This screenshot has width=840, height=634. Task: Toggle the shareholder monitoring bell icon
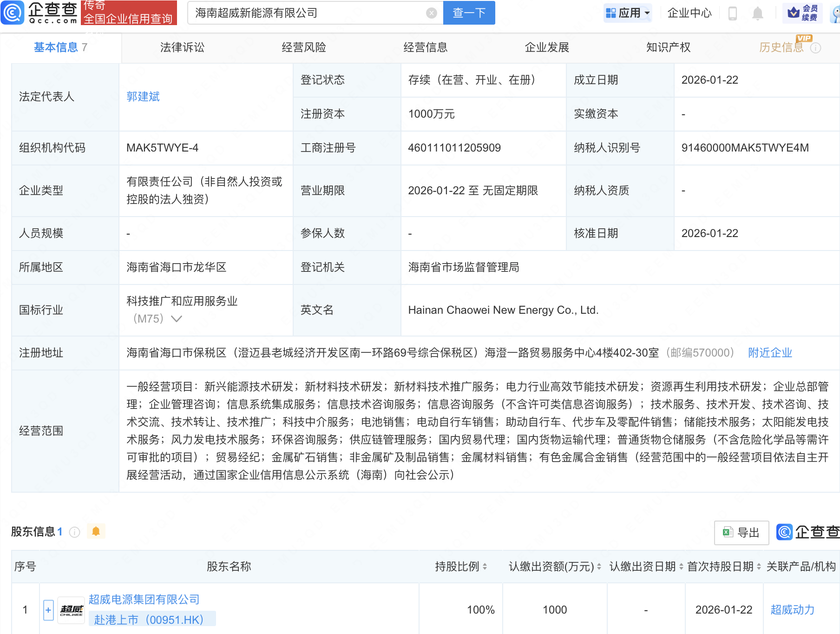pos(96,531)
